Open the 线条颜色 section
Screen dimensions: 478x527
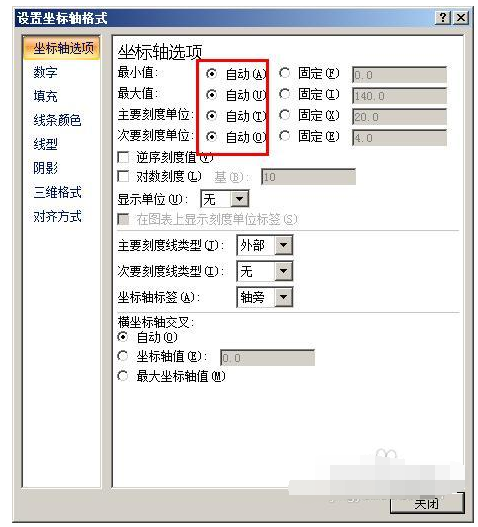click(57, 120)
